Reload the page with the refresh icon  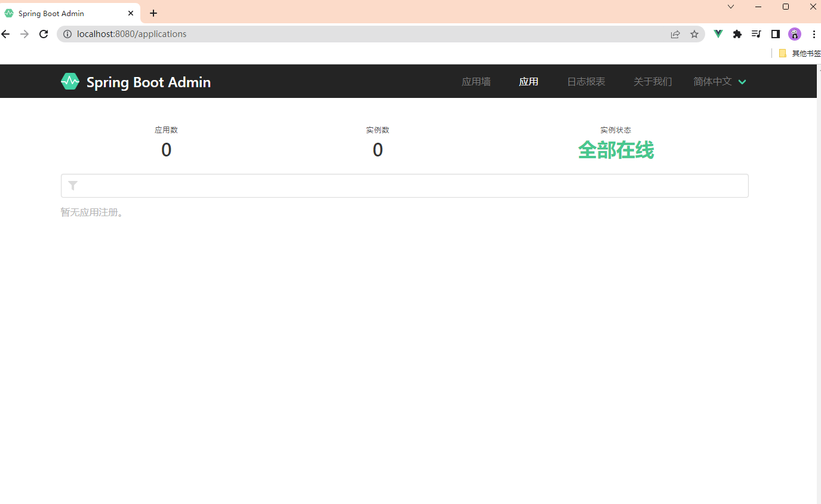(x=44, y=34)
